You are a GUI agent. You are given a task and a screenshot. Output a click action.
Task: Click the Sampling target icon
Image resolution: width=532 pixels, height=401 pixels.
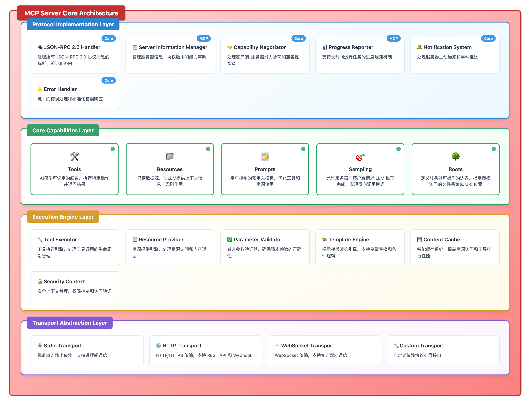click(360, 157)
